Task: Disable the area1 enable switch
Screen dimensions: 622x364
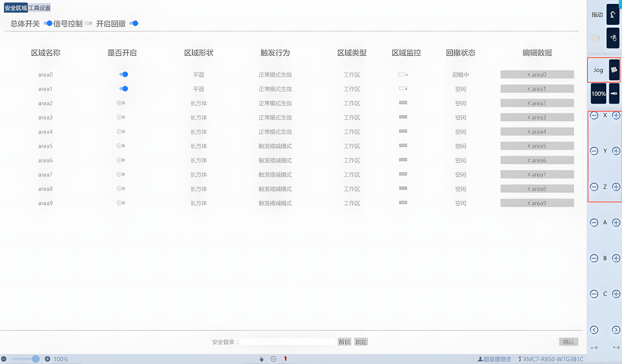Action: coord(124,89)
